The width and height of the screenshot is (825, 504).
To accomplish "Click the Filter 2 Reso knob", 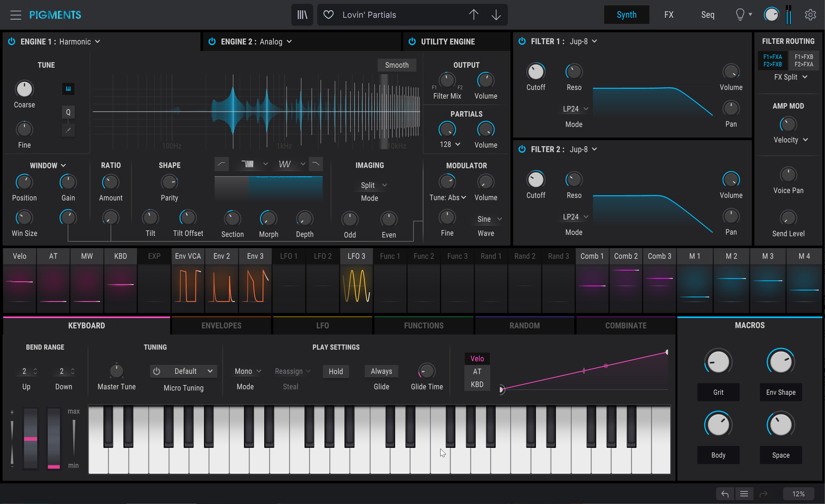I will (574, 179).
